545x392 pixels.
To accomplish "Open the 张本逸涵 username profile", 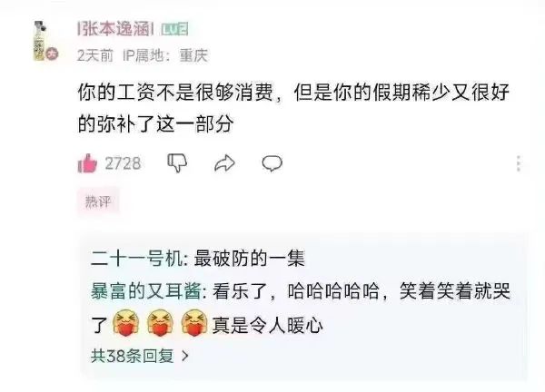I will [x=115, y=29].
